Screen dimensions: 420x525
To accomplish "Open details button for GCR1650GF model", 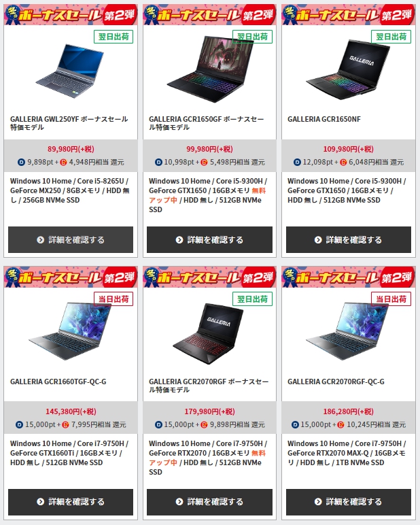I will [209, 240].
